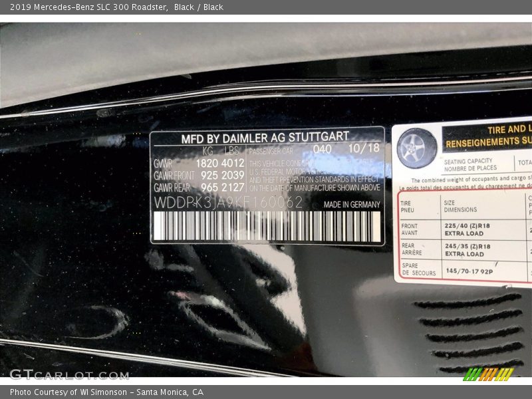The width and height of the screenshot is (532, 399).
Task: Click the rear tire size '245/35 (Z)R18'
Action: (467, 246)
